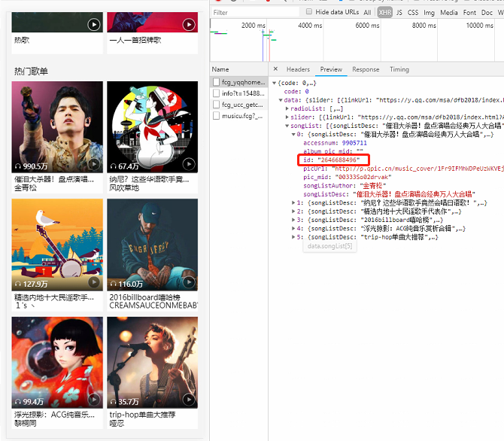Expand the radioList array
The height and width of the screenshot is (441, 504).
(x=287, y=108)
